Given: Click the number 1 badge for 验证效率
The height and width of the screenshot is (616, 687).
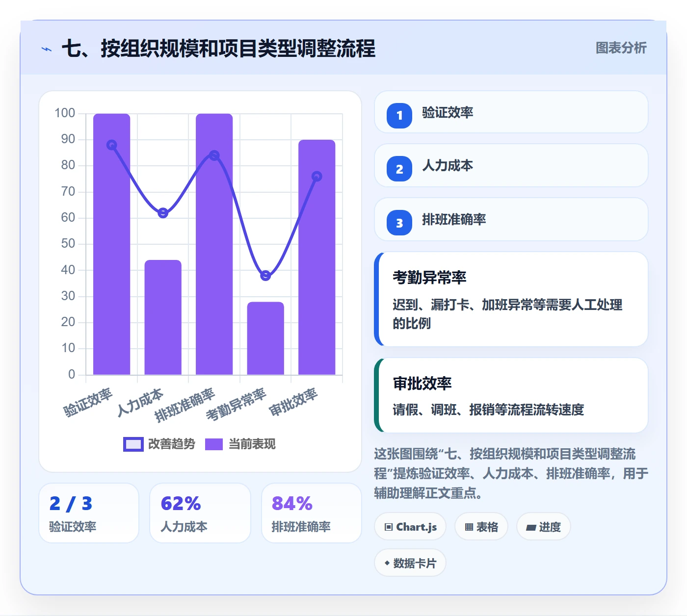Looking at the screenshot, I should (x=399, y=116).
